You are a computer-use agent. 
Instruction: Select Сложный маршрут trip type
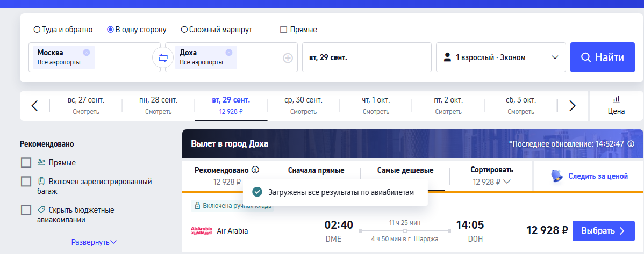pos(184,30)
